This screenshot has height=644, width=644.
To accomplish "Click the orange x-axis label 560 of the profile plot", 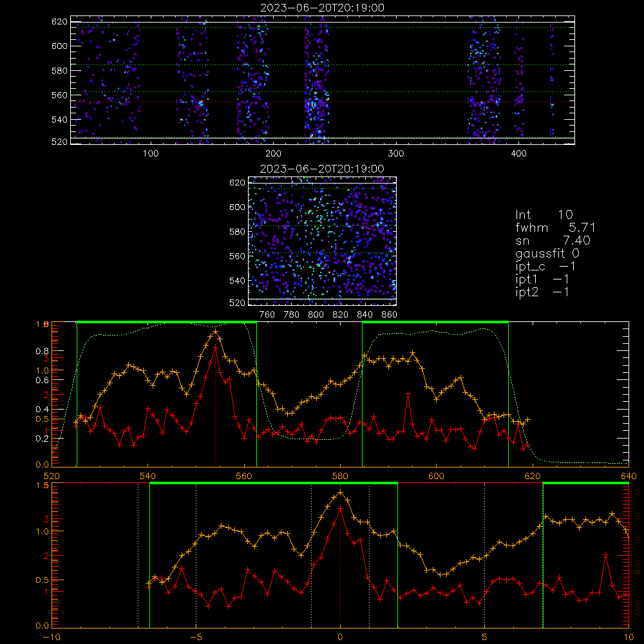I will [x=244, y=476].
